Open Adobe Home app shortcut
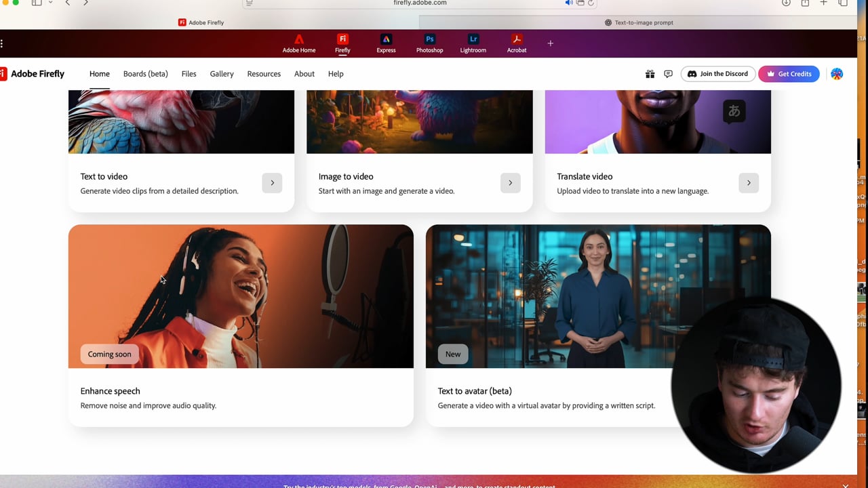The height and width of the screenshot is (488, 868). (x=299, y=43)
